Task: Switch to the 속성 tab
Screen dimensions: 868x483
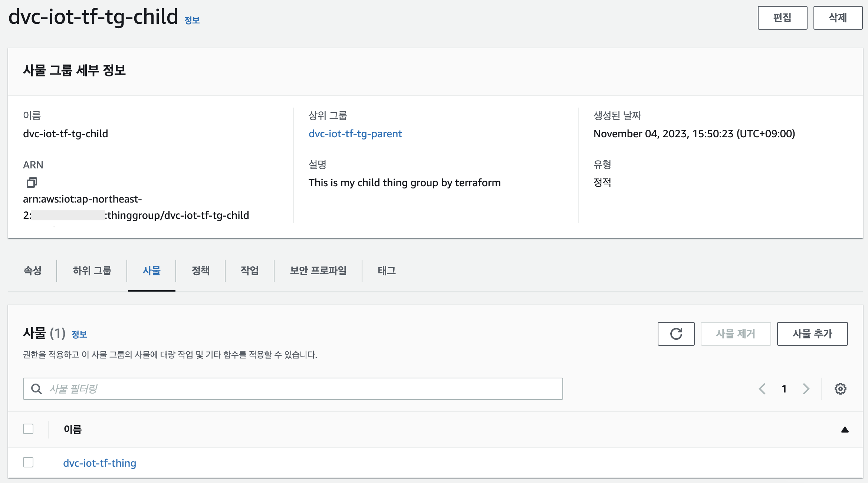Action: click(x=33, y=270)
